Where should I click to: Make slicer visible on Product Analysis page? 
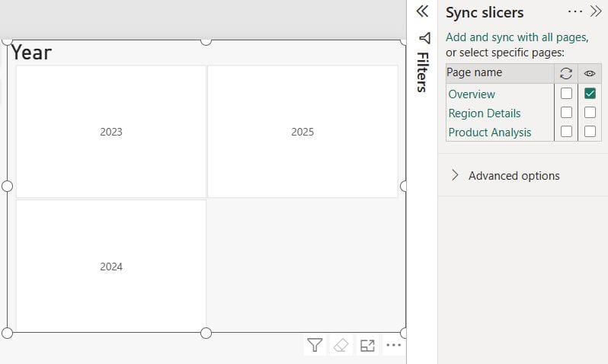pyautogui.click(x=590, y=132)
